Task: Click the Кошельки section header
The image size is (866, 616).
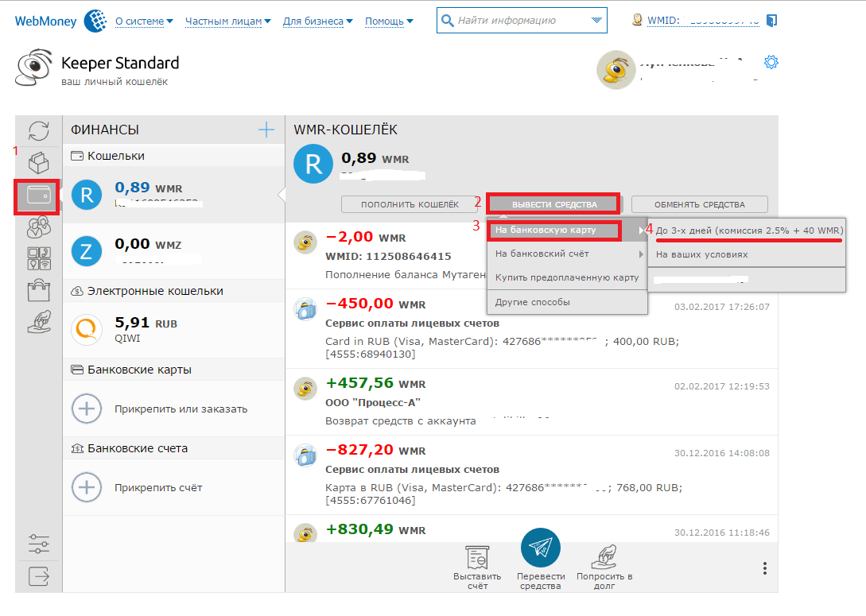Action: tap(174, 156)
